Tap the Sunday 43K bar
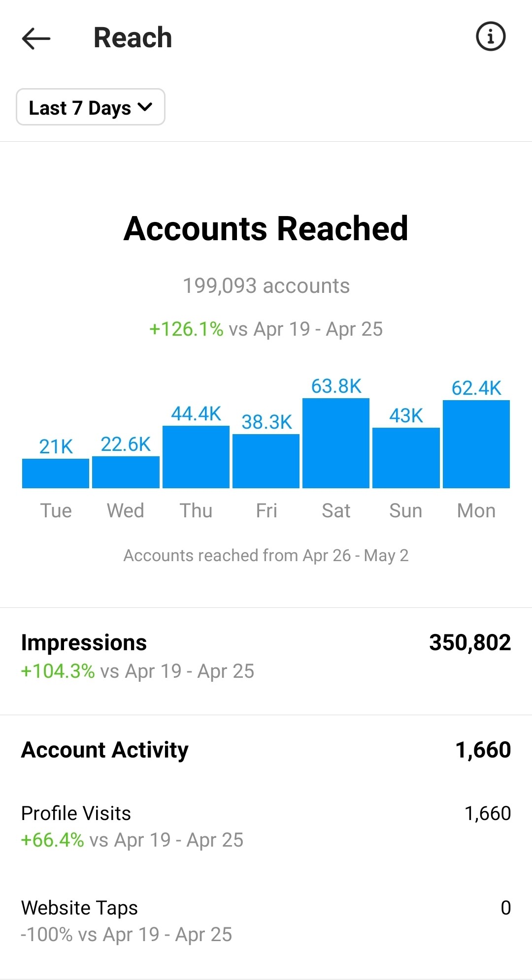The height and width of the screenshot is (980, 532). pyautogui.click(x=406, y=458)
